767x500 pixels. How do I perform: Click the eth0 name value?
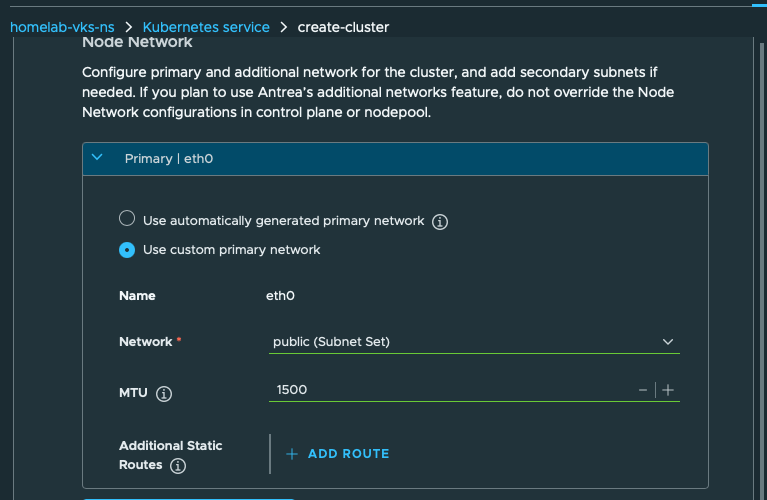coord(280,295)
